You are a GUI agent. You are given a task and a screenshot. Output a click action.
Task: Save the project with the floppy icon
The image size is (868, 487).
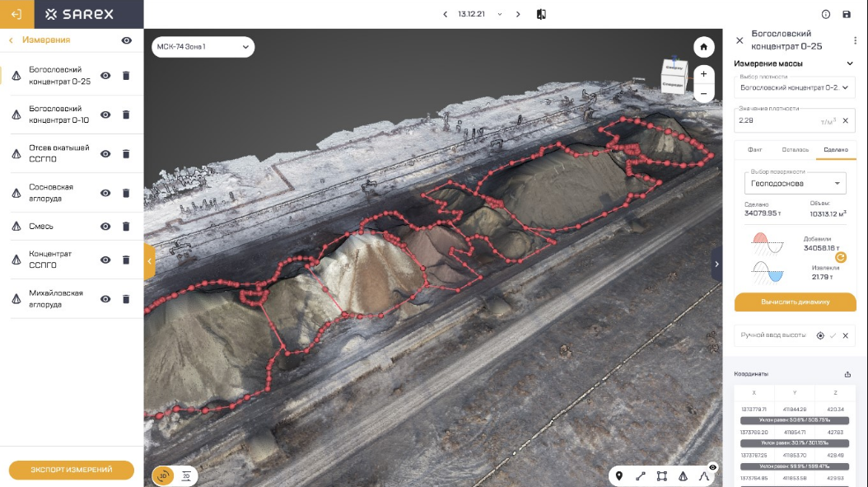pos(847,14)
